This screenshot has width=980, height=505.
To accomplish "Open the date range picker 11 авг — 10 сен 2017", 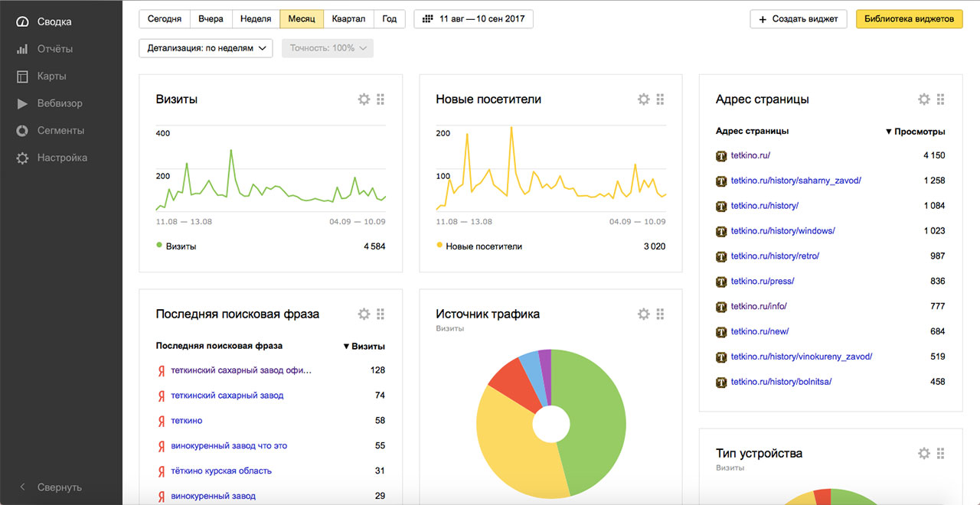I will tap(473, 18).
